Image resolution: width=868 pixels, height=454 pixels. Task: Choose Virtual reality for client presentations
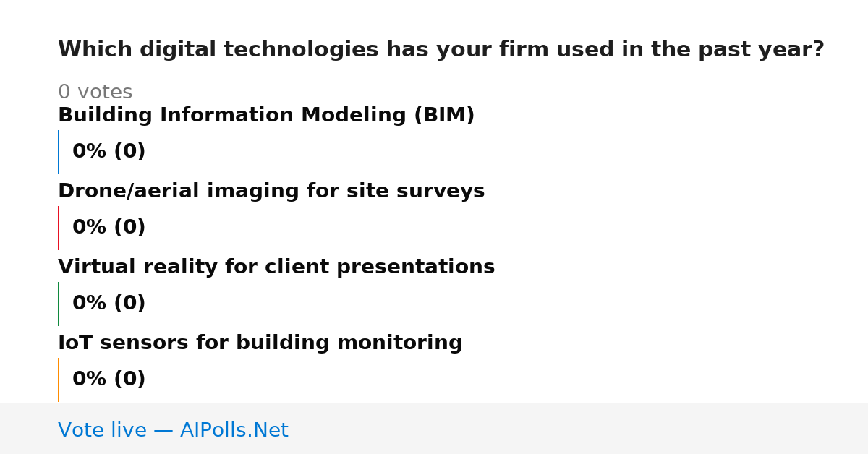point(276,267)
